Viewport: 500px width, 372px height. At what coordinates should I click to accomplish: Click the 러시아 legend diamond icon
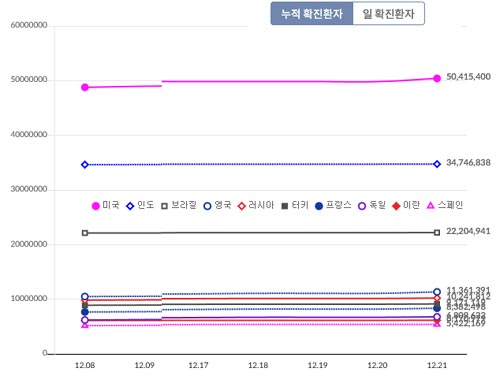(242, 206)
